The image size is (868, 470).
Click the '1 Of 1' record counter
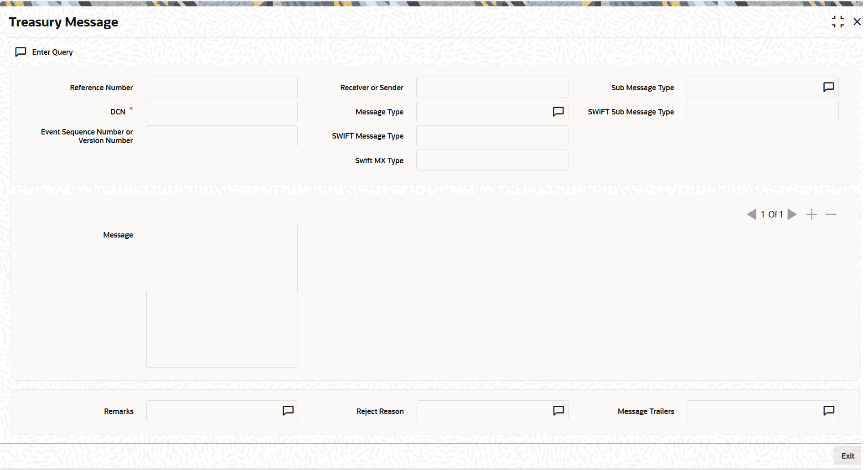click(772, 214)
